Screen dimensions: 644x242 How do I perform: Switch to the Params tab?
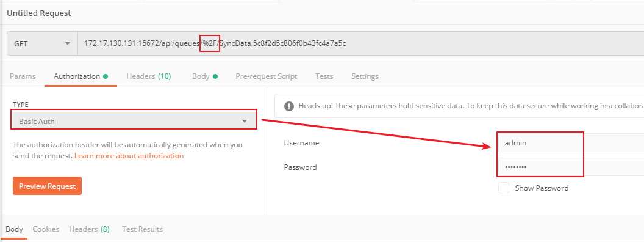click(x=23, y=76)
